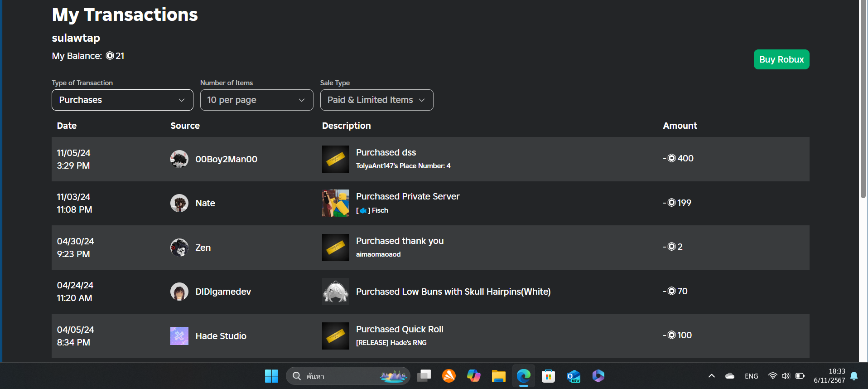868x389 pixels.
Task: Click the "[🐟] Fisch" game name
Action: (x=372, y=210)
